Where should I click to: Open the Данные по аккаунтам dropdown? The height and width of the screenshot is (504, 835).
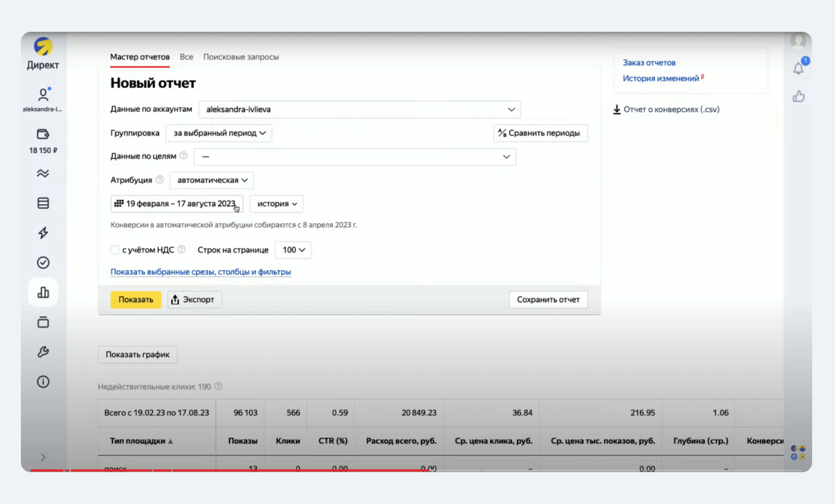coord(360,109)
